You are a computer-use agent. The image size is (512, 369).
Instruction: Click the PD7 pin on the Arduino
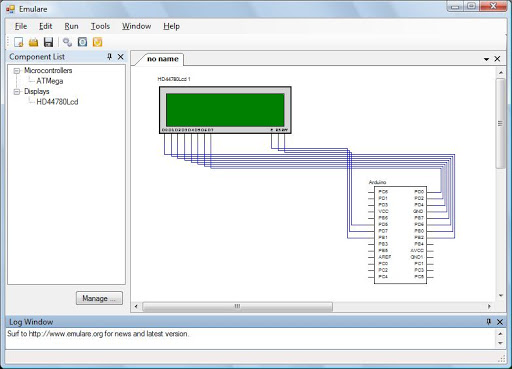[383, 231]
